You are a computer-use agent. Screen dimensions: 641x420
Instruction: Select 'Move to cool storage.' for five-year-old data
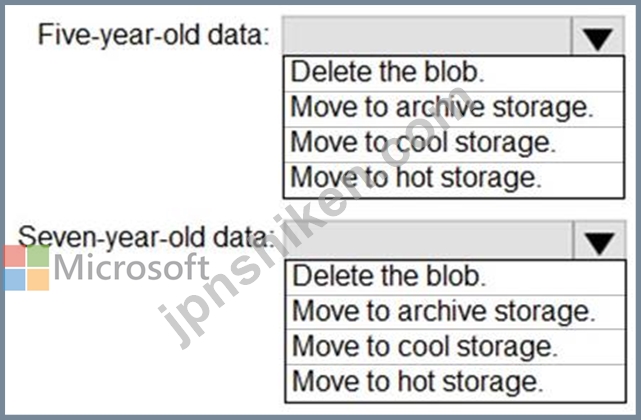point(453,144)
